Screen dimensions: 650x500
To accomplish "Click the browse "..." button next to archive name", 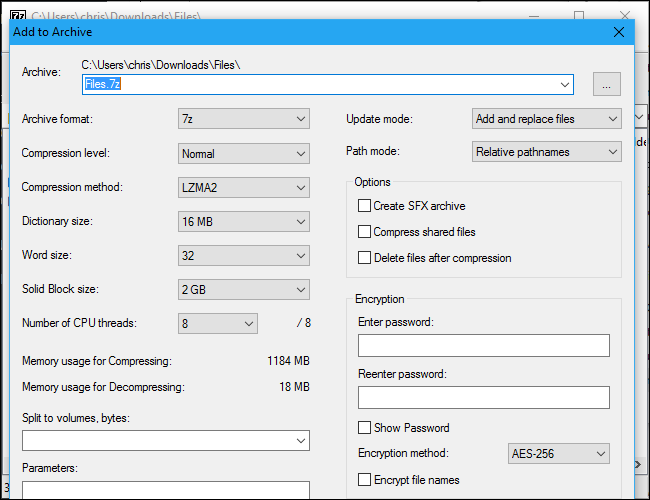I will coord(607,85).
